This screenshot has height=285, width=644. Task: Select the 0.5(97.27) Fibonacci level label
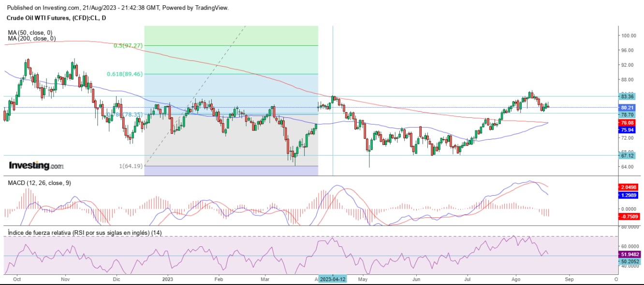(x=128, y=45)
